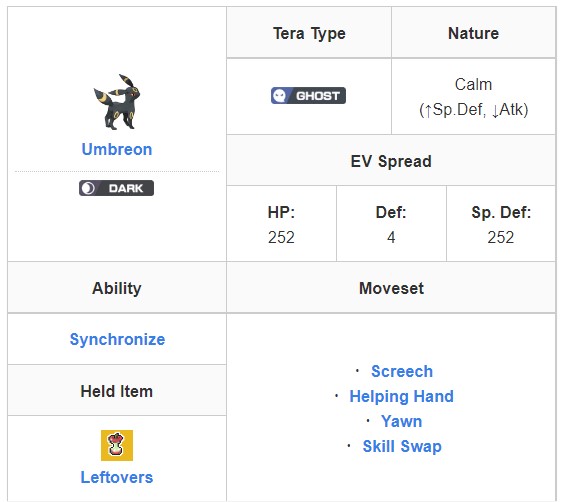Open the Skill Swap move link
The image size is (561, 502).
pyautogui.click(x=402, y=446)
